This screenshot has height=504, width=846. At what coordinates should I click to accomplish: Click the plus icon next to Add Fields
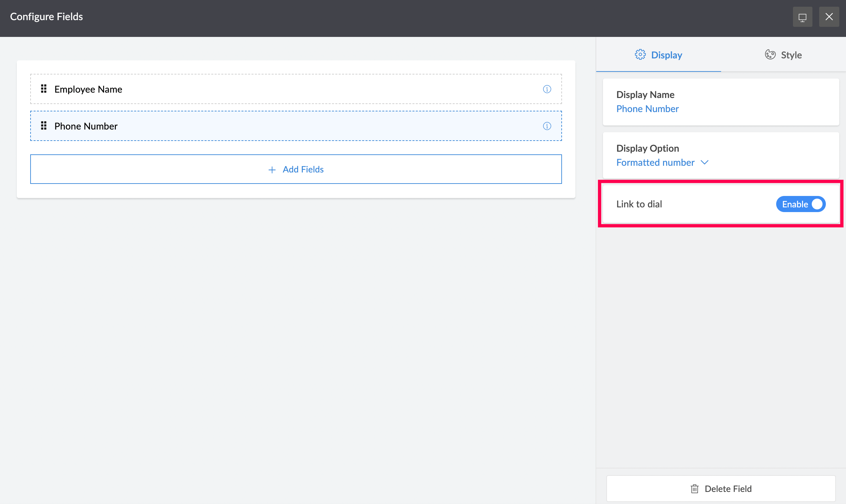coord(272,169)
